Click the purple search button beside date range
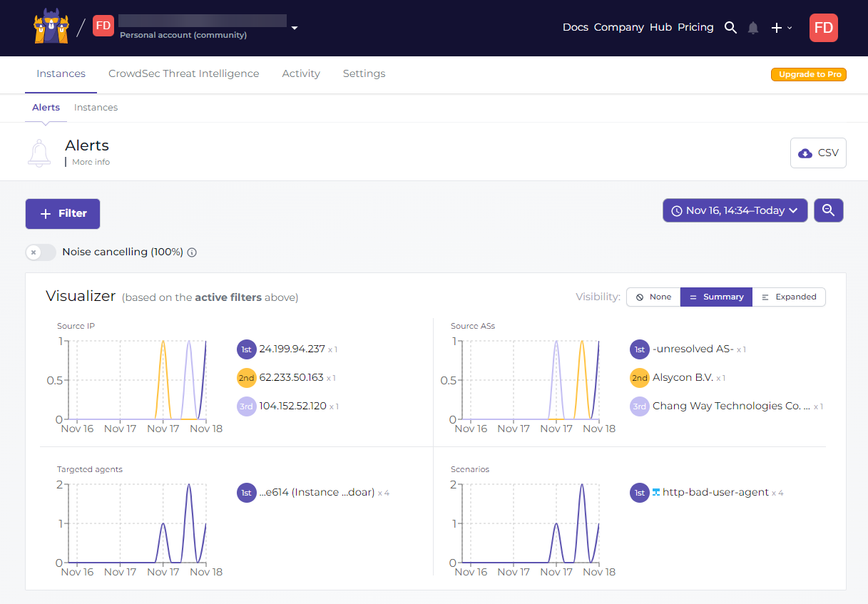The width and height of the screenshot is (868, 604). pos(828,210)
